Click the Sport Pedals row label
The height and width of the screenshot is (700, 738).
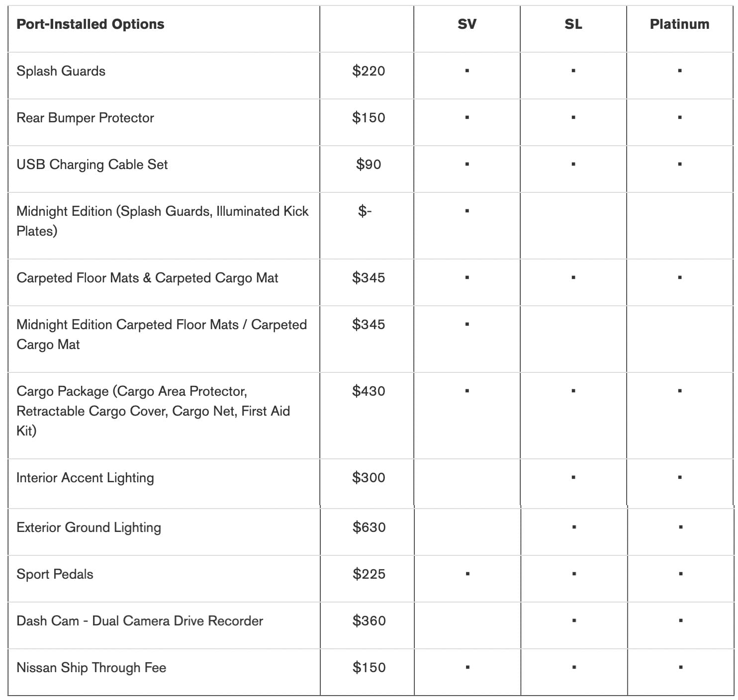click(55, 574)
